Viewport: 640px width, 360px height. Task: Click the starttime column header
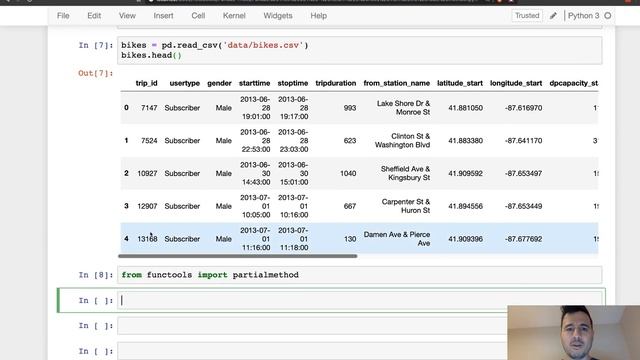pos(254,83)
